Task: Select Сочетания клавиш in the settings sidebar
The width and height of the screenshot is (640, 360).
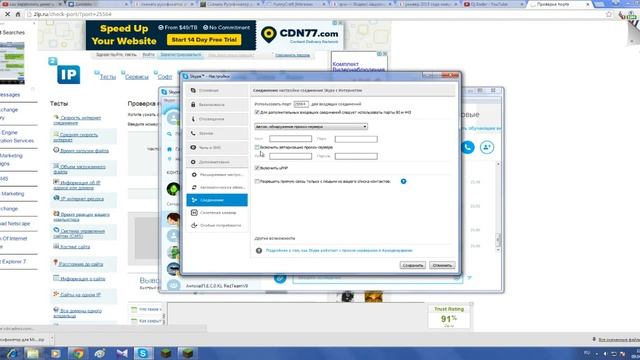Action: [x=217, y=213]
